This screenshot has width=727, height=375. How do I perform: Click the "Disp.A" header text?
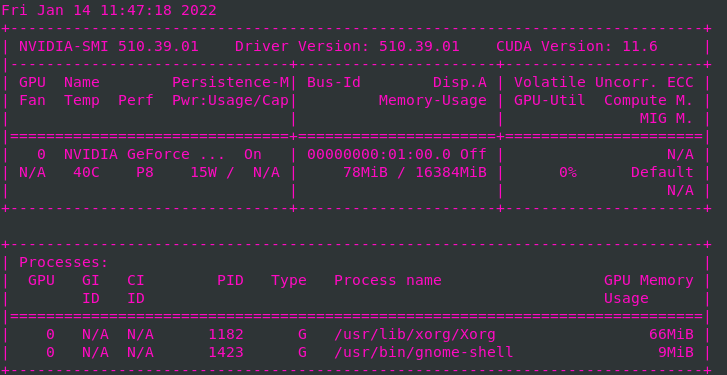tap(460, 83)
